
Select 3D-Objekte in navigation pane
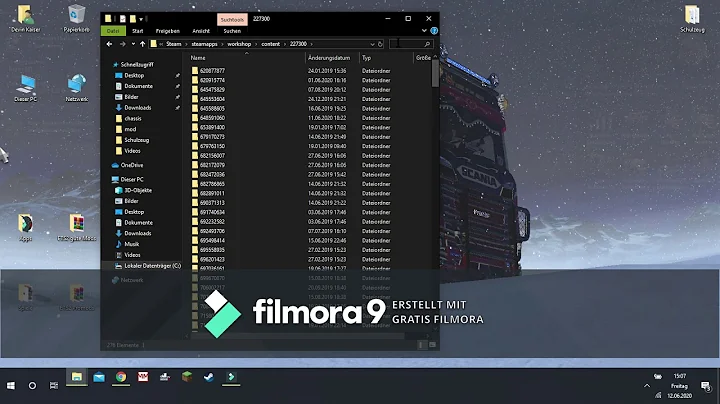[x=138, y=191]
